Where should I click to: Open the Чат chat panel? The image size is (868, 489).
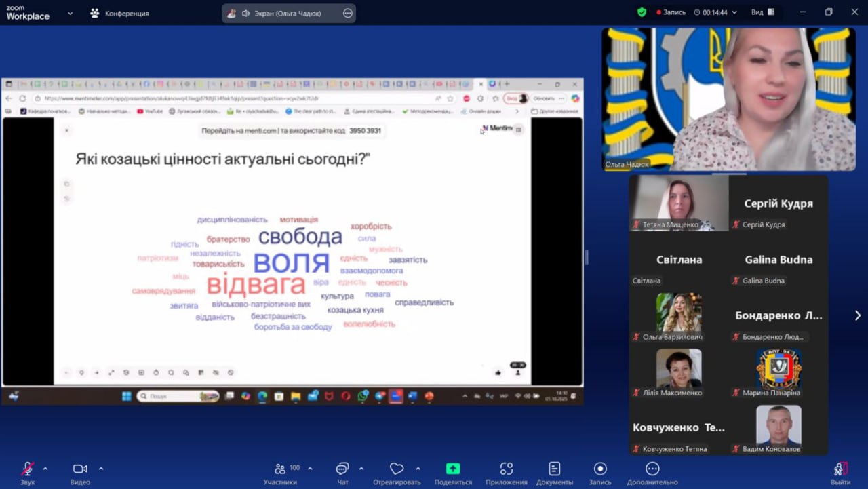[x=342, y=469]
